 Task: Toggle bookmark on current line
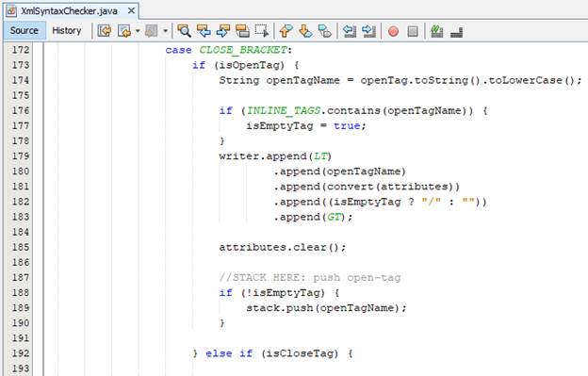pyautogui.click(x=324, y=31)
